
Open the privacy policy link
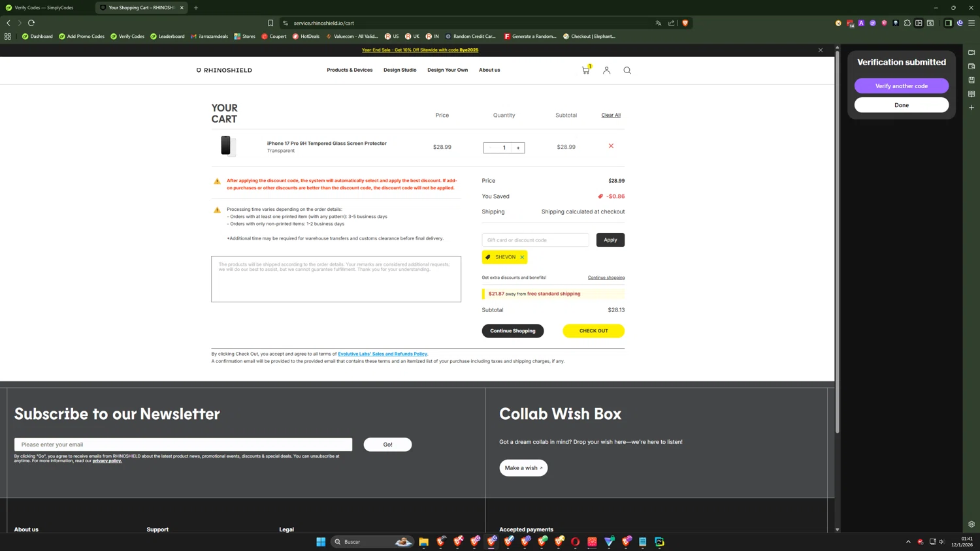107,461
